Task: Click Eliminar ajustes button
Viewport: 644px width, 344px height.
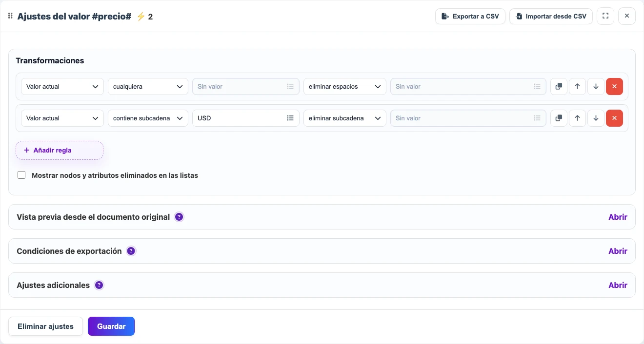Action: (45, 326)
